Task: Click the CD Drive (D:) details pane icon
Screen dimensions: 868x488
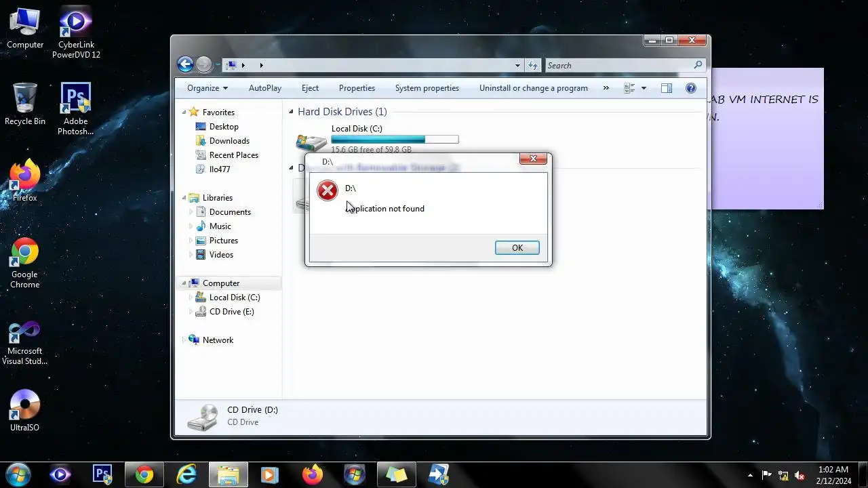Action: point(203,417)
